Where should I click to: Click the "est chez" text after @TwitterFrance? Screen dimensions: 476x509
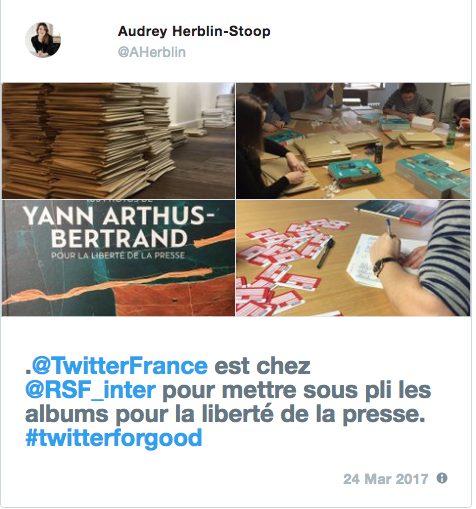[262, 366]
